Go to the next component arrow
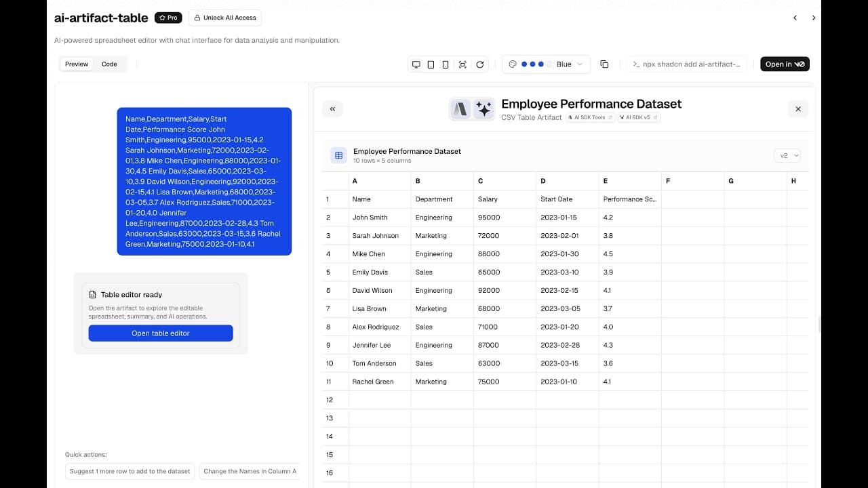Image resolution: width=868 pixels, height=488 pixels. click(x=814, y=18)
